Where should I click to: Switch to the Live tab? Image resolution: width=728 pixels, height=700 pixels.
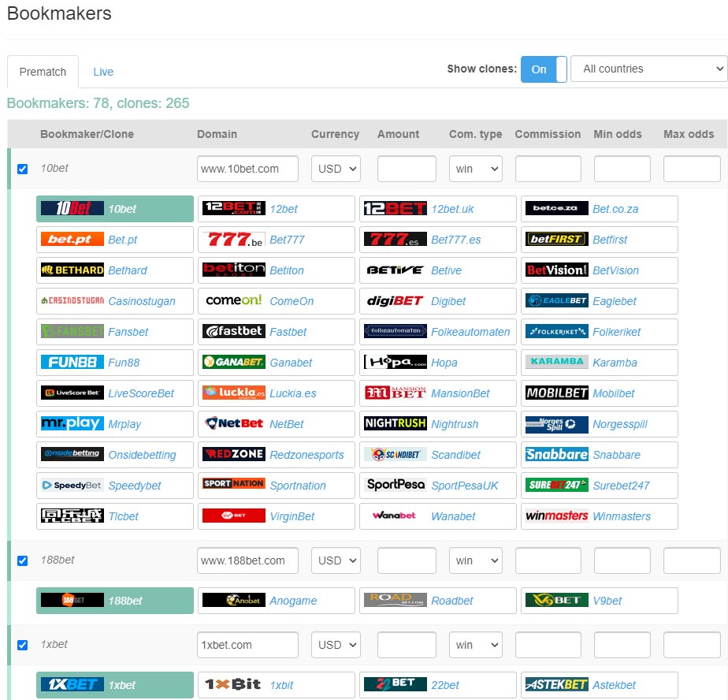pos(103,72)
